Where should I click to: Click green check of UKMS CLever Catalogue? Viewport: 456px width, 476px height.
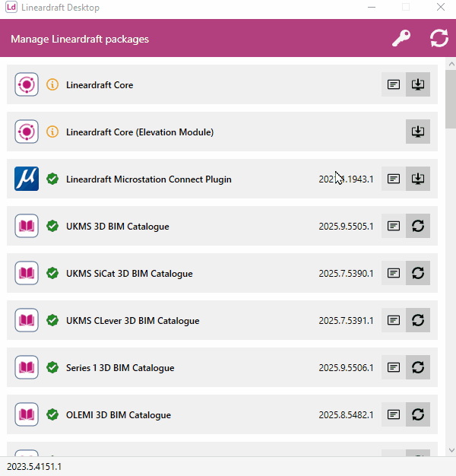[x=52, y=320]
